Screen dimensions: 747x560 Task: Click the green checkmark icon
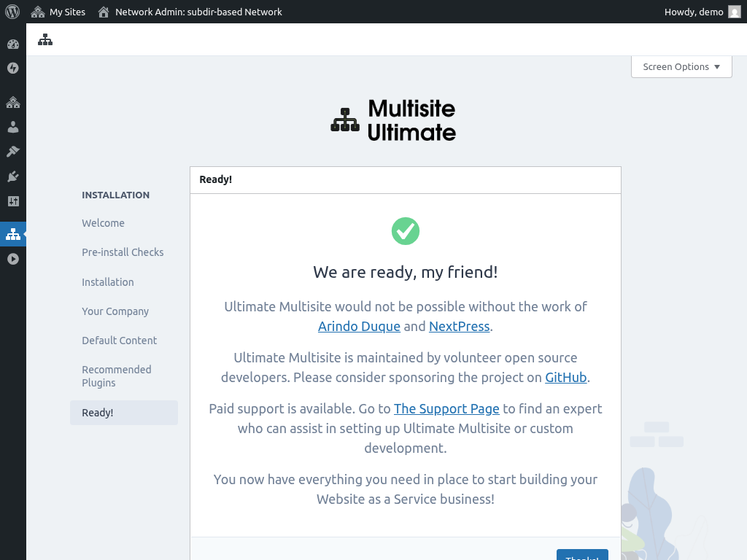pyautogui.click(x=406, y=231)
